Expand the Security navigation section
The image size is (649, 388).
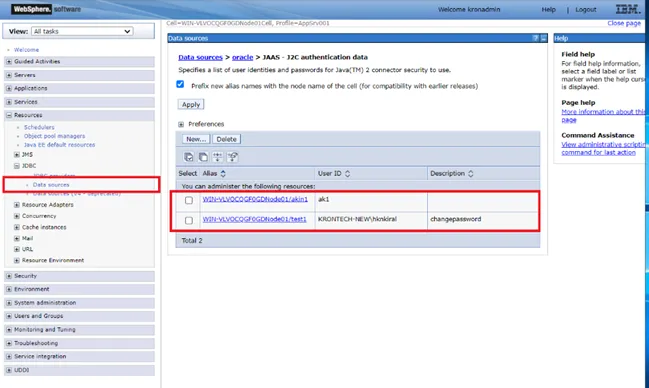pos(9,276)
